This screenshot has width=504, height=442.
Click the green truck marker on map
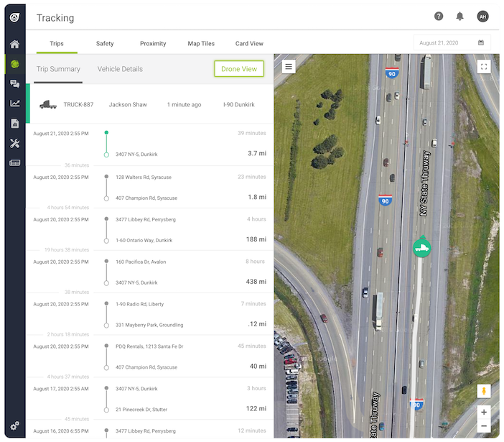[421, 248]
